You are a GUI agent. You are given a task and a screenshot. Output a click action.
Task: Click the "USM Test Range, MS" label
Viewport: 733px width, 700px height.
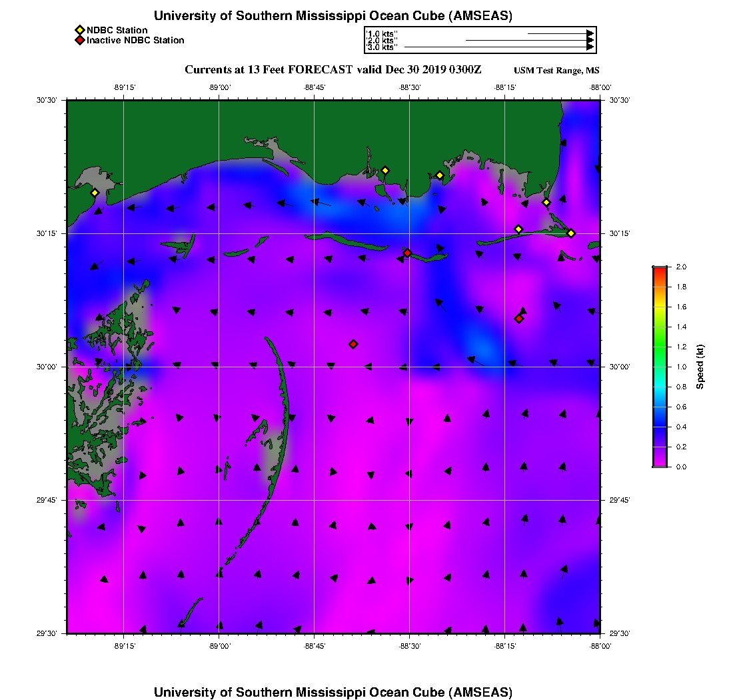[x=556, y=71]
